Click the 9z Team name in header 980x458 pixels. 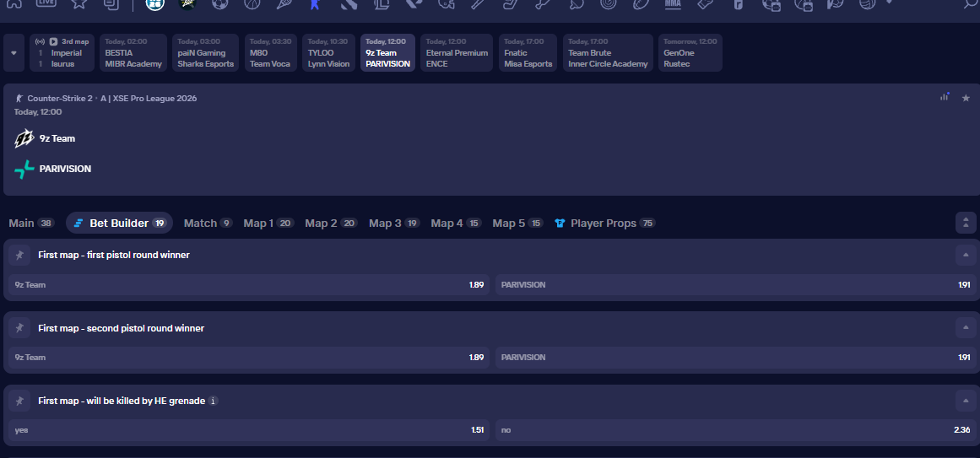(x=57, y=138)
